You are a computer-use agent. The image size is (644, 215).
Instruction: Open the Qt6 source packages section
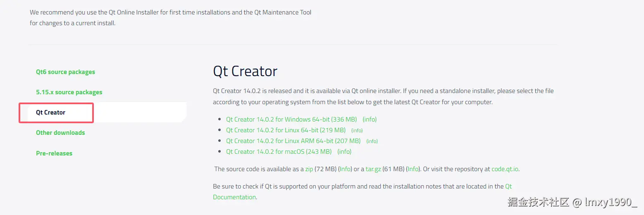point(65,72)
